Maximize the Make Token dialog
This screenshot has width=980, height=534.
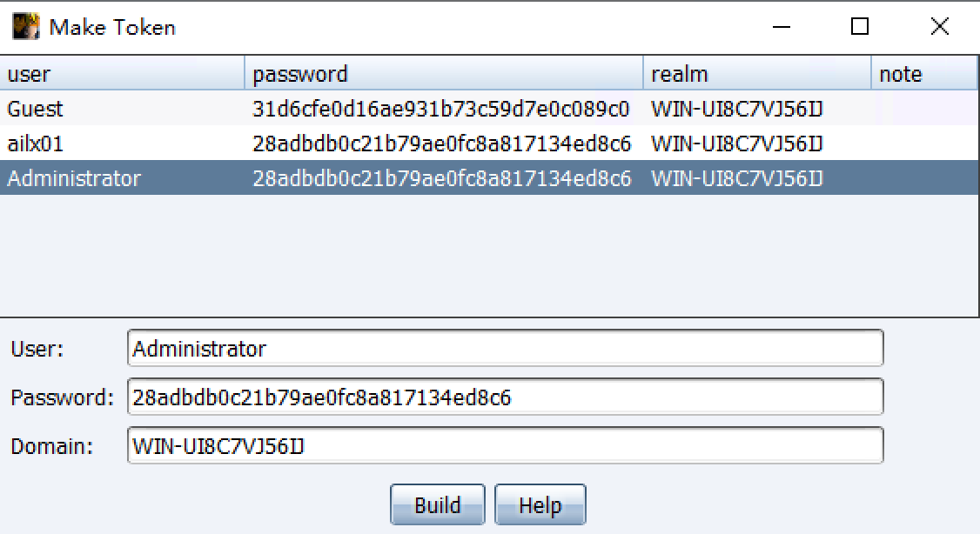pyautogui.click(x=860, y=27)
